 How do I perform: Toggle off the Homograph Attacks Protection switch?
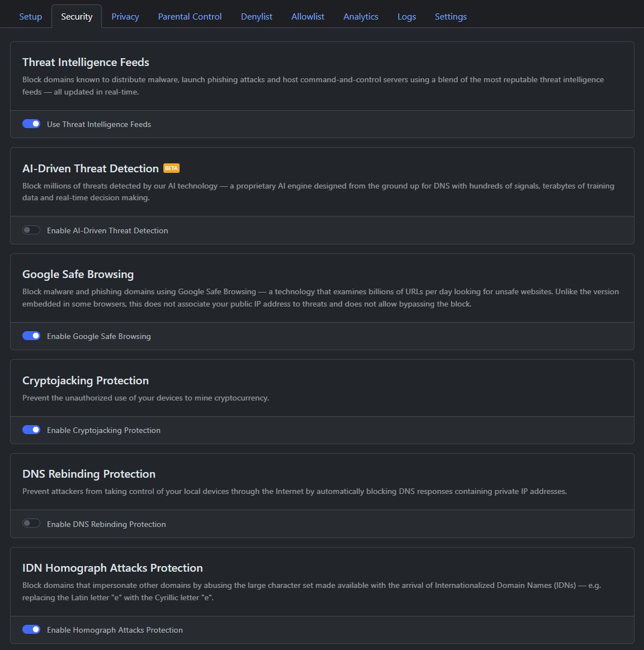pyautogui.click(x=31, y=629)
